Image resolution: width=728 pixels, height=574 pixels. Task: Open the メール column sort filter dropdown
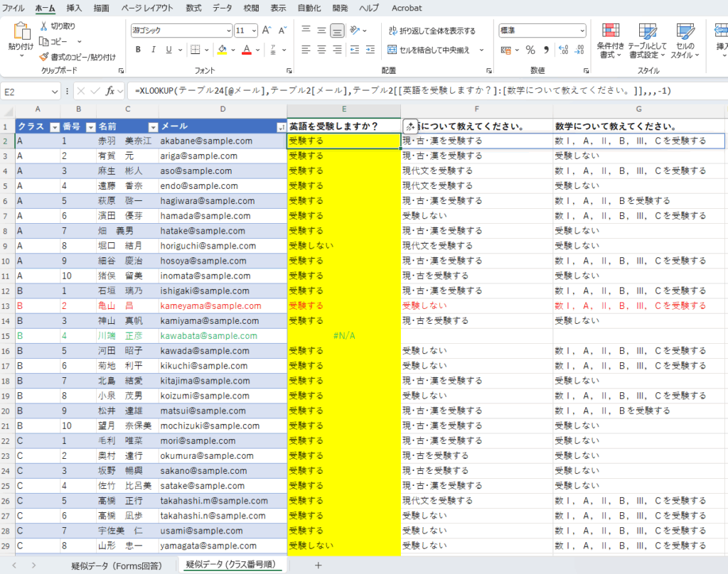pos(282,126)
